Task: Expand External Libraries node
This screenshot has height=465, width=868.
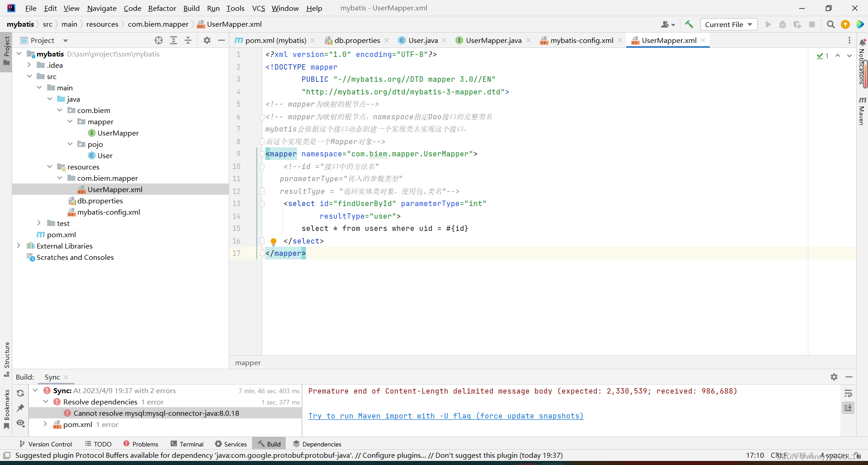Action: click(19, 246)
